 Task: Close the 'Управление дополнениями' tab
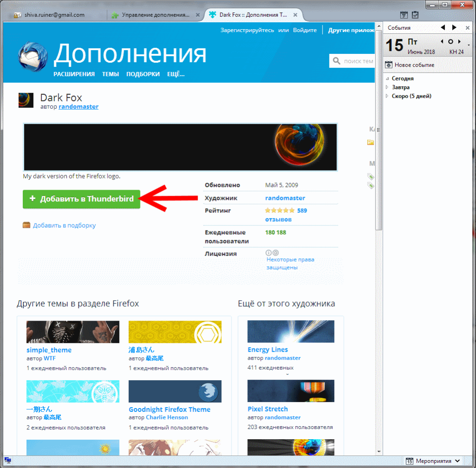coord(198,15)
